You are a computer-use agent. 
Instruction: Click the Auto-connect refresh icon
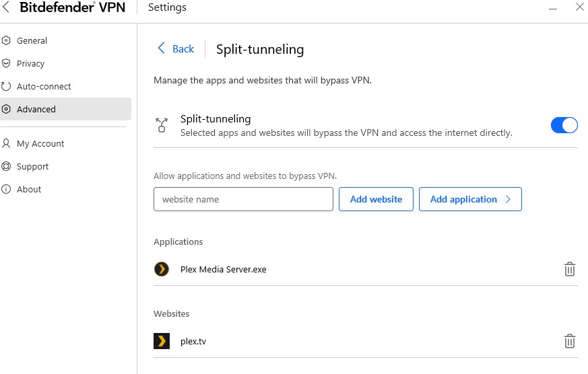pyautogui.click(x=6, y=86)
